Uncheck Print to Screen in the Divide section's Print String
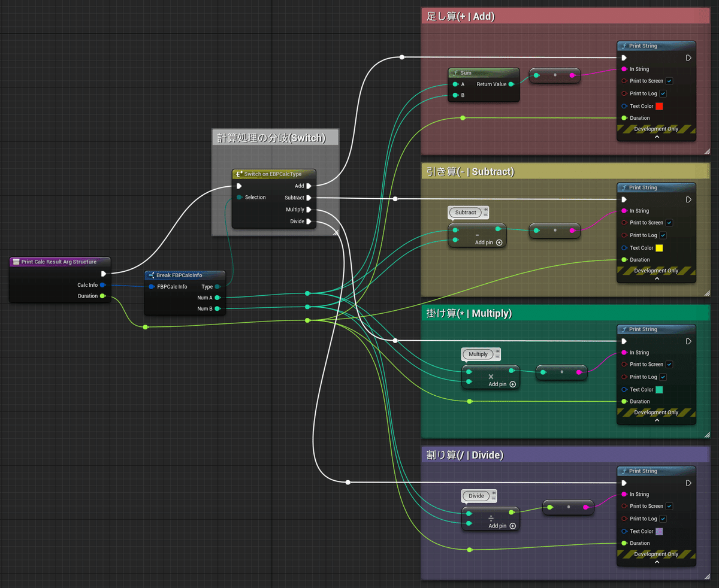The width and height of the screenshot is (719, 588). pos(669,506)
